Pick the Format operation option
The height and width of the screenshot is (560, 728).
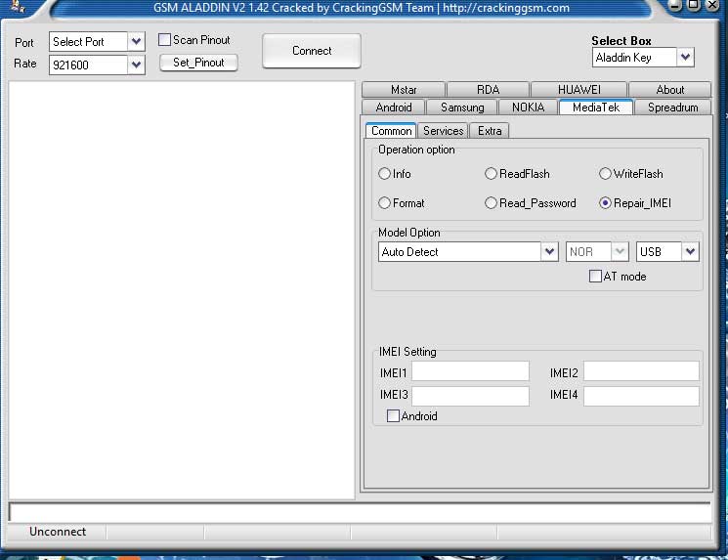click(384, 203)
